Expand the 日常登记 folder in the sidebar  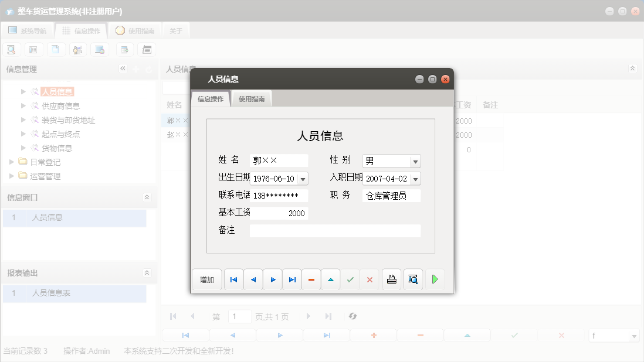[11, 162]
